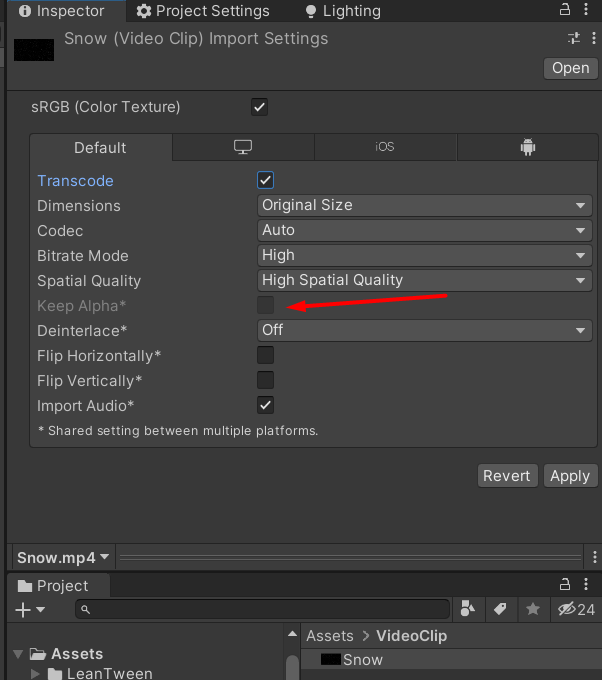This screenshot has width=602, height=680.
Task: Expand the Assets folder tree
Action: pos(18,654)
